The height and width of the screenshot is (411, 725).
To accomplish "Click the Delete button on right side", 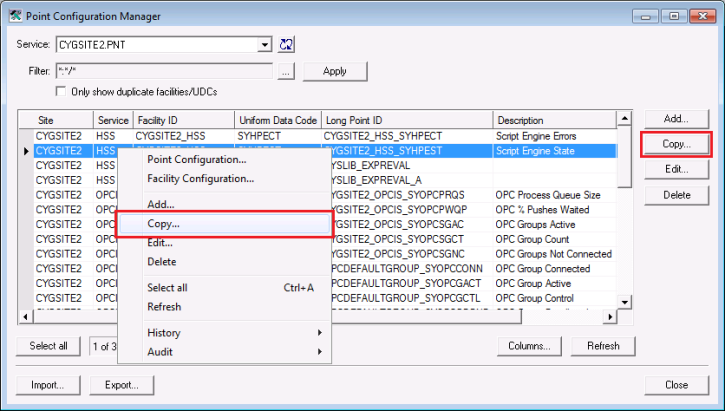I will (x=676, y=195).
